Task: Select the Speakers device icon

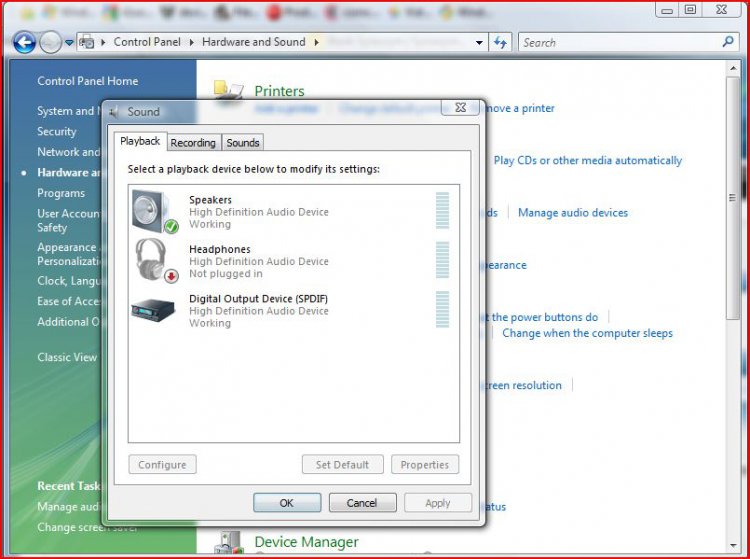Action: click(155, 211)
